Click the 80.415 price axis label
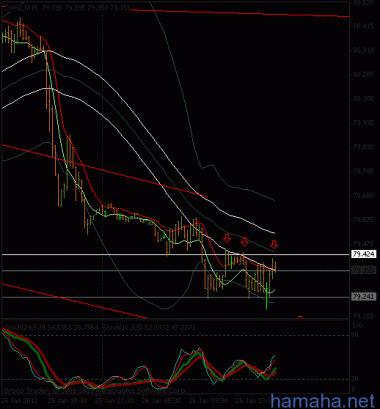The image size is (380, 409). point(362,26)
